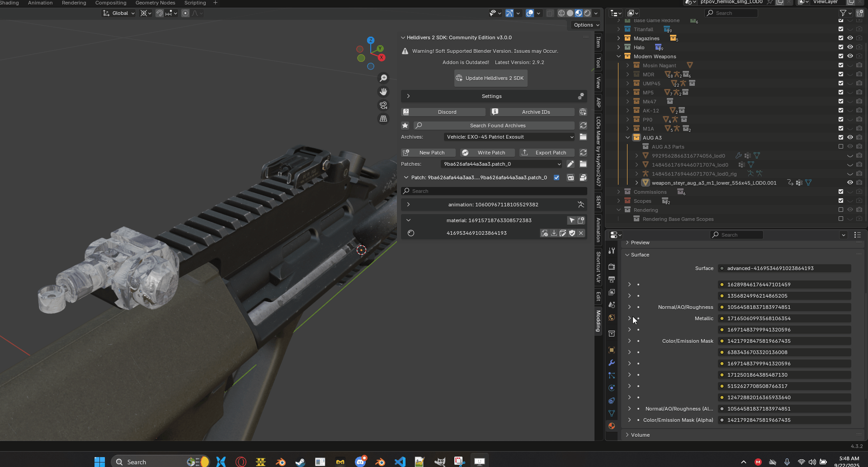Click the zoom magnifier viewport gizmo icon
Screen dimensions: 868x467
[383, 78]
